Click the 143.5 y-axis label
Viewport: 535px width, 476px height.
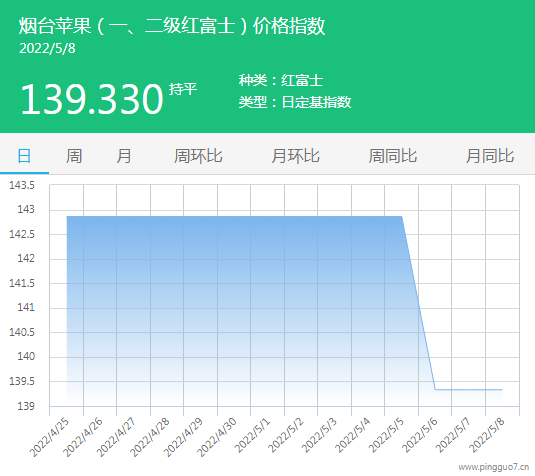(22, 185)
